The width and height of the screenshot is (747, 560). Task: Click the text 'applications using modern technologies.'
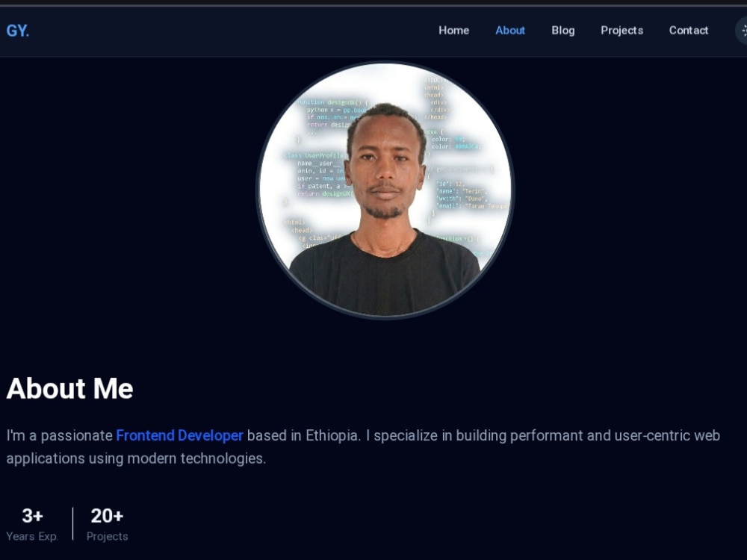(136, 458)
